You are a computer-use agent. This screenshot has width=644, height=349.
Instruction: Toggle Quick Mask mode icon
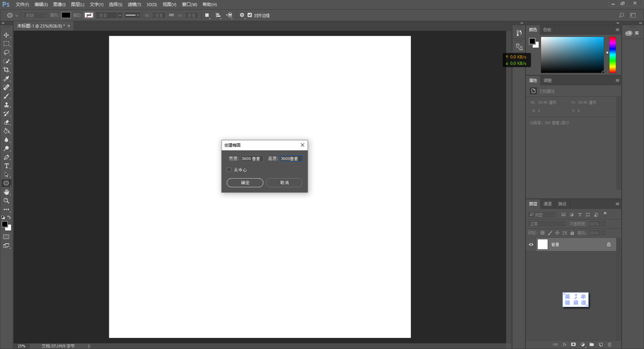[6, 237]
